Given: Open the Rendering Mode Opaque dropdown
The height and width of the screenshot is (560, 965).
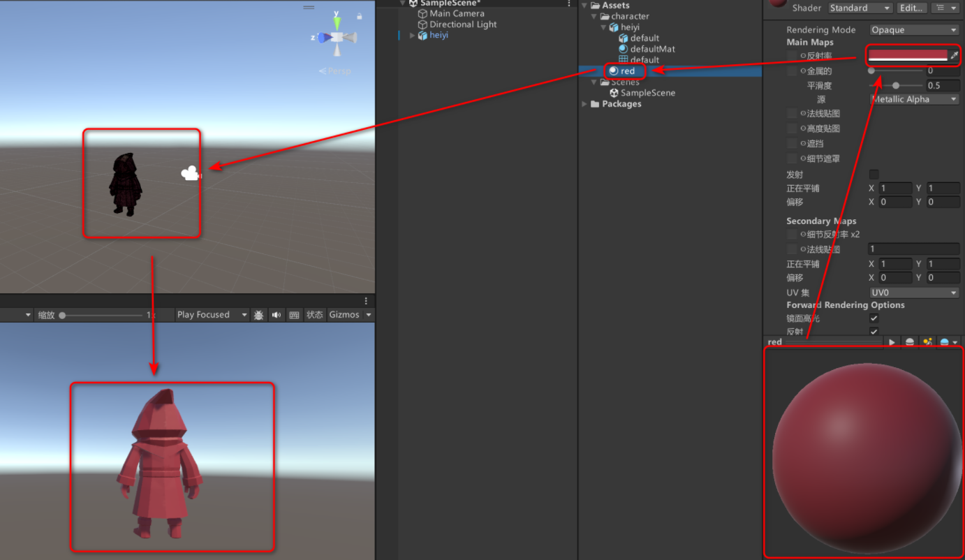Looking at the screenshot, I should 915,30.
